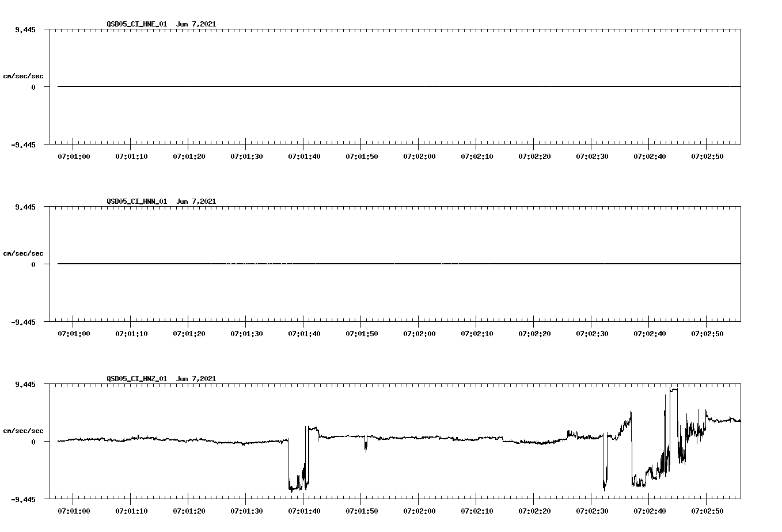Click the 07:02:30 time label under HNZ plot
This screenshot has width=782, height=532.
pos(592,511)
